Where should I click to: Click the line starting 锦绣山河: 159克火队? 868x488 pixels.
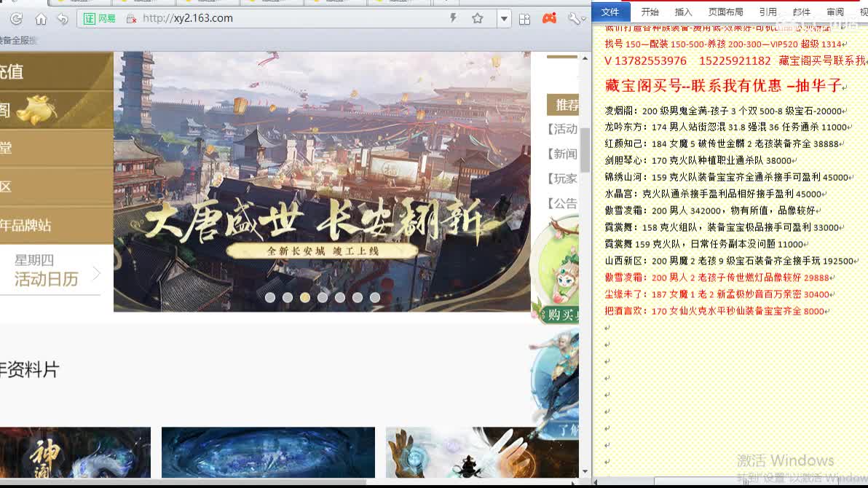(x=728, y=177)
